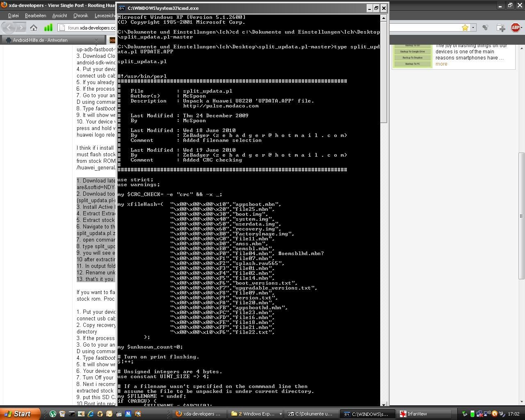Go to the Firefox home page icon
This screenshot has height=420, width=525.
pyautogui.click(x=34, y=27)
